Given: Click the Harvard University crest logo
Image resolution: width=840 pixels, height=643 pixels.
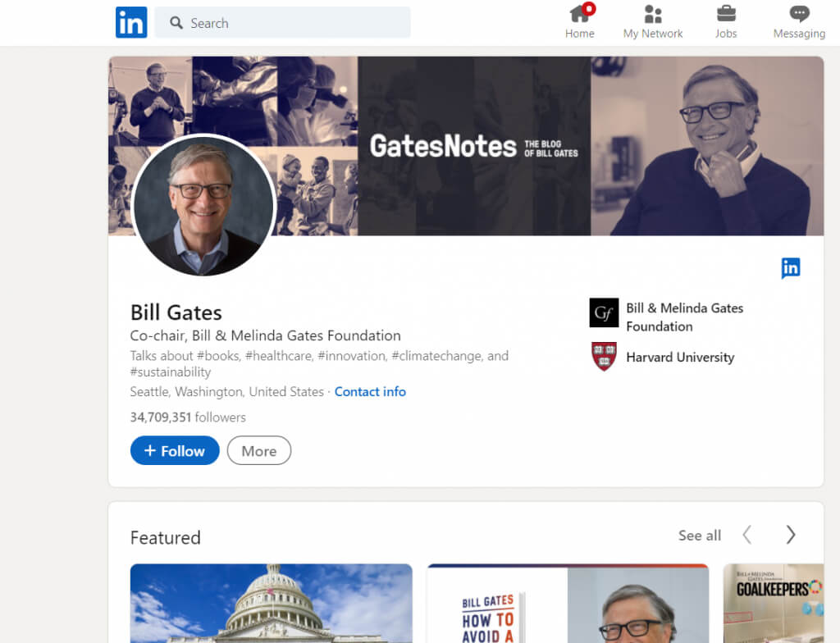Looking at the screenshot, I should pos(604,356).
